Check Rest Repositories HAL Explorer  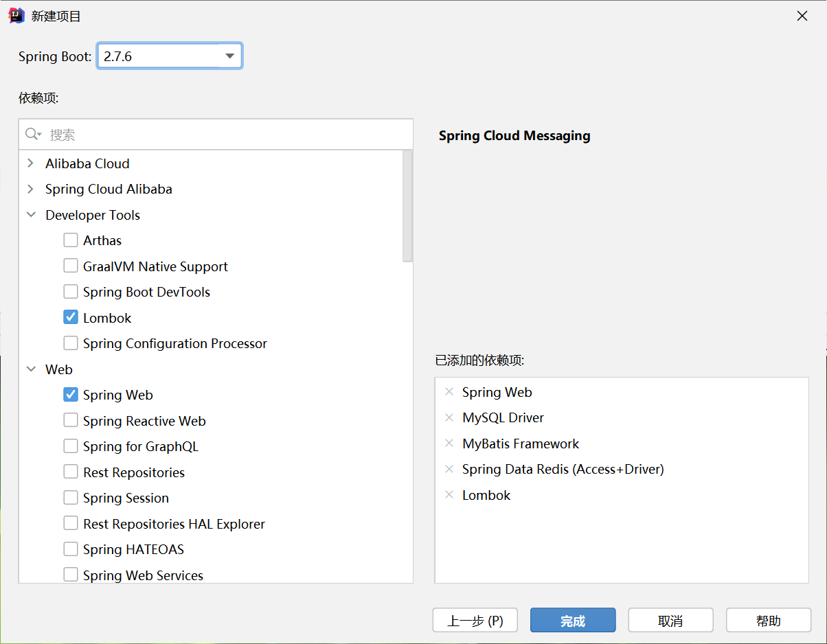pos(71,524)
